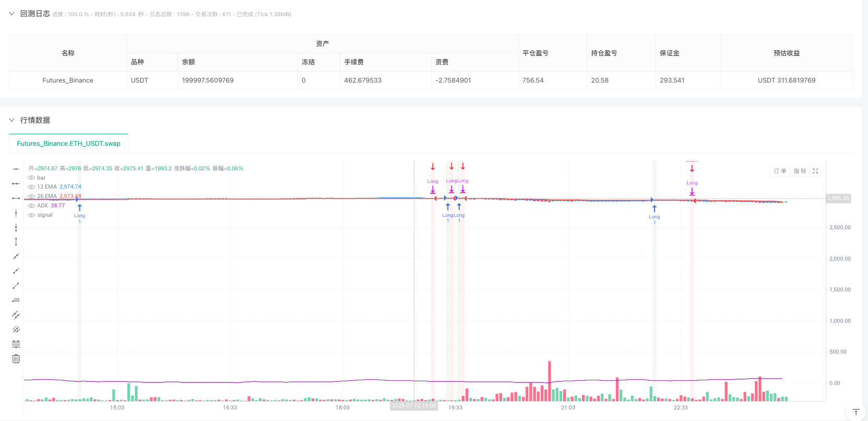
Task: Collapse the 行情数据 section
Action: [x=11, y=120]
